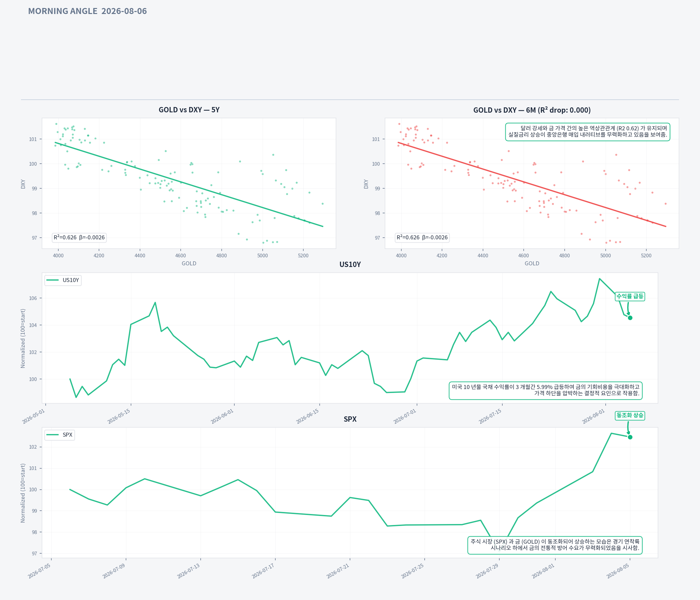Click the 5000 x-axis tick of the 6M chart
Screen dimensions: 700x600
[605, 256]
